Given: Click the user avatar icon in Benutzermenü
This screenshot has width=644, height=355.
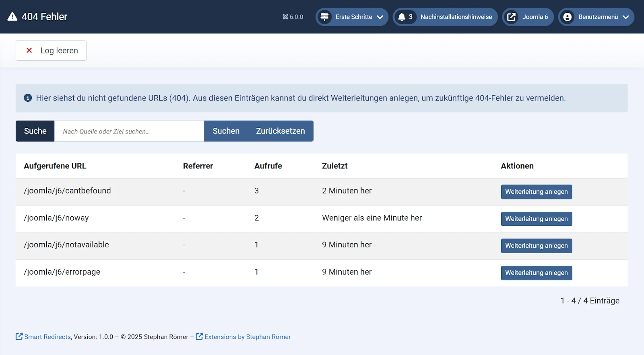Looking at the screenshot, I should point(568,17).
